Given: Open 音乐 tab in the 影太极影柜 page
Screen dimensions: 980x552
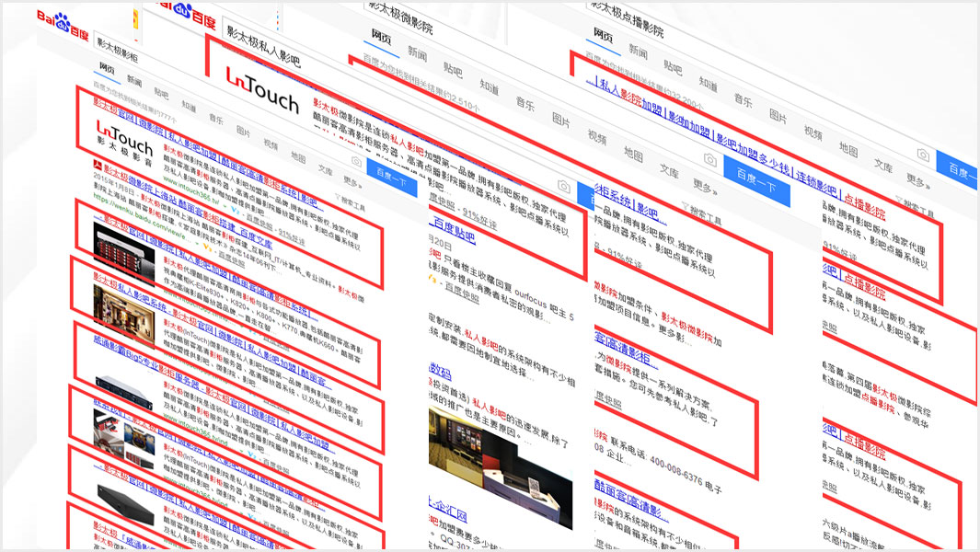Looking at the screenshot, I should click(x=216, y=119).
